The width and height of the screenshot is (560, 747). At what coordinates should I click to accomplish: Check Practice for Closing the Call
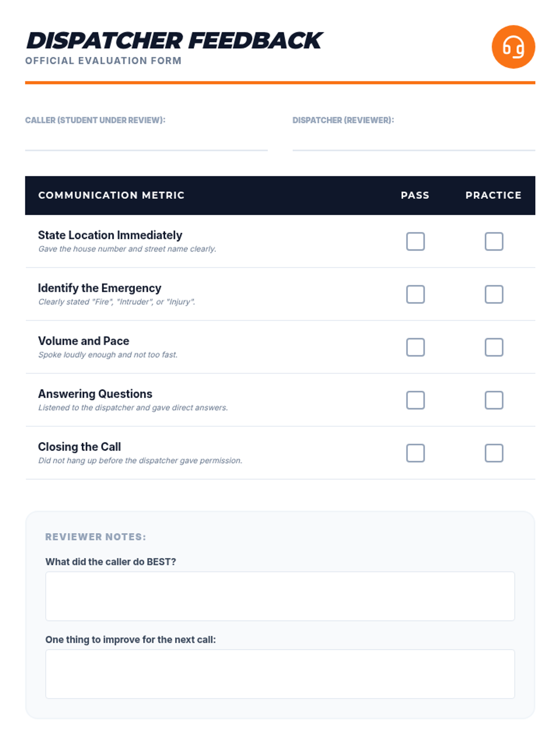[x=493, y=453]
